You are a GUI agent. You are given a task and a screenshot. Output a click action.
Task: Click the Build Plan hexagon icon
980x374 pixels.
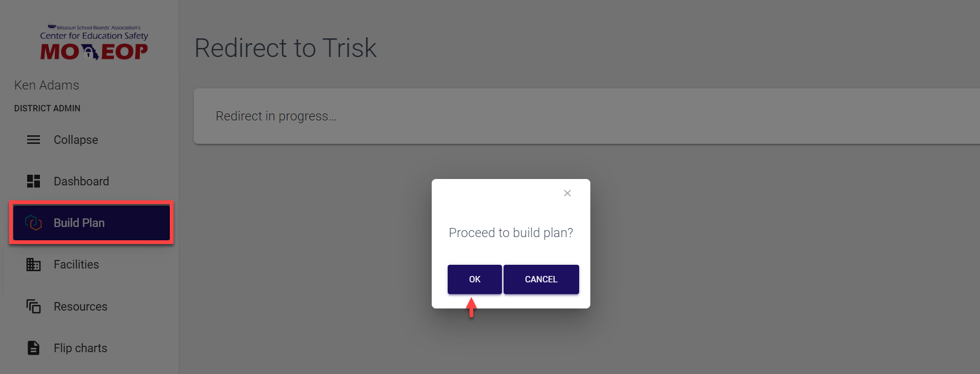(34, 223)
